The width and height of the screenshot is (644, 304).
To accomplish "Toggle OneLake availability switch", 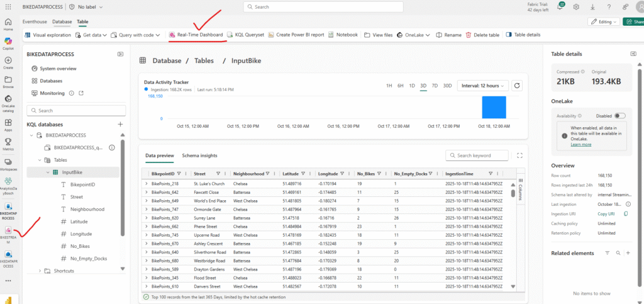I will click(620, 116).
